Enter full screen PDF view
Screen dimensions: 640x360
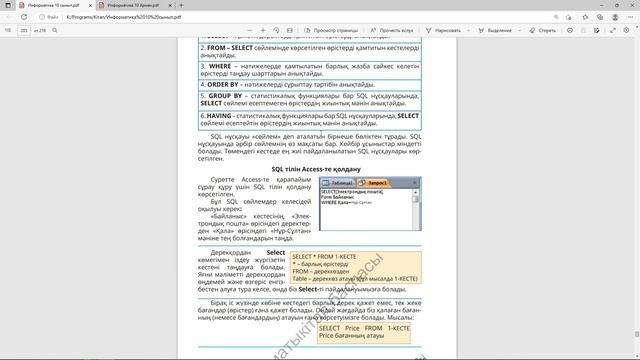(613, 30)
